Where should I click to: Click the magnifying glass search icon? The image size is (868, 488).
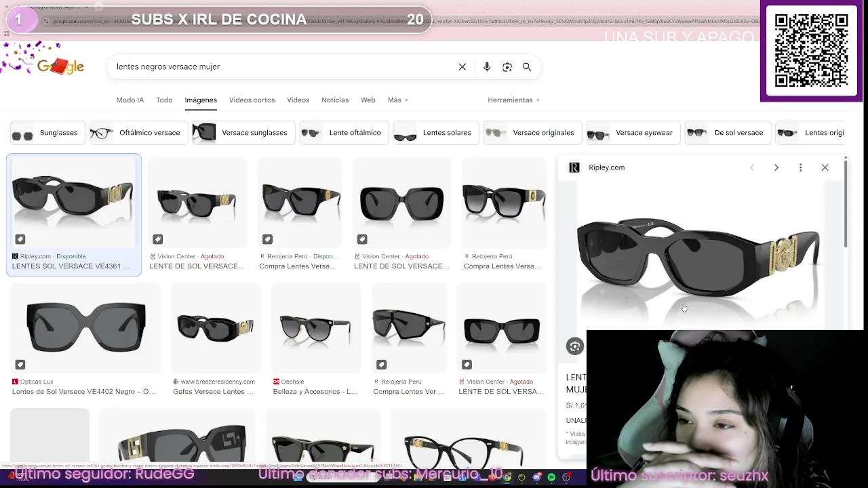pyautogui.click(x=527, y=67)
